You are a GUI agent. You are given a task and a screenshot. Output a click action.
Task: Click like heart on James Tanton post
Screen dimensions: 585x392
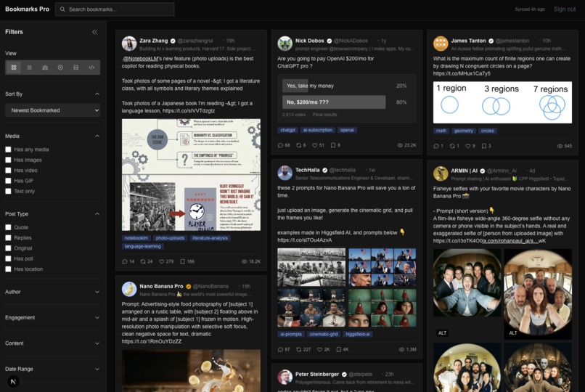pyautogui.click(x=468, y=146)
